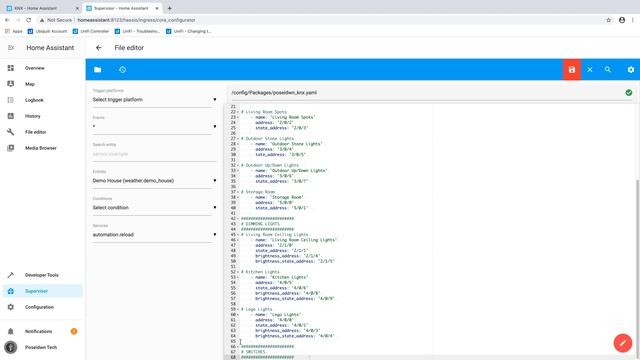
Task: Open a new browser tab
Action: [x=169, y=8]
